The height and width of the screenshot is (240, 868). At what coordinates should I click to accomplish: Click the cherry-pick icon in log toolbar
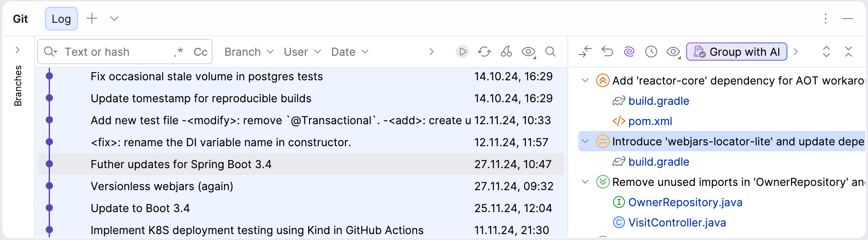click(506, 52)
